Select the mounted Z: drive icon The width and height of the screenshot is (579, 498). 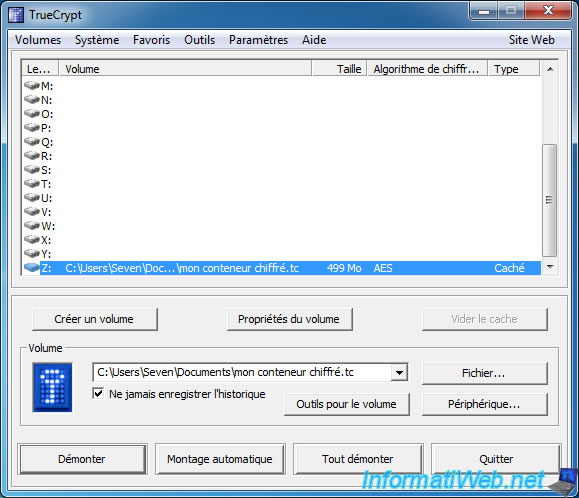(32, 267)
